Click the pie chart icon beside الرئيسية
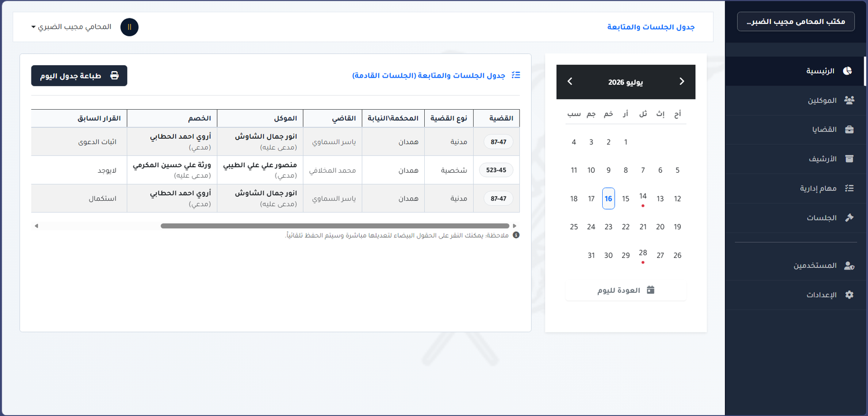This screenshot has width=868, height=416. click(847, 71)
